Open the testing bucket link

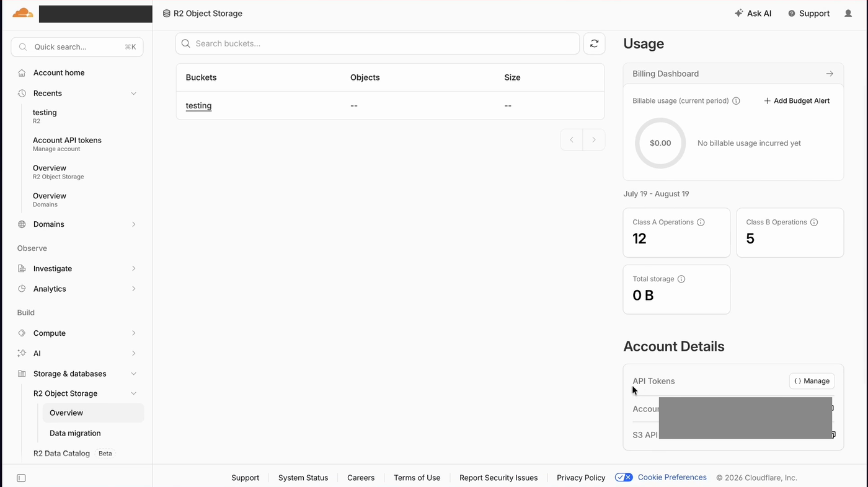pyautogui.click(x=198, y=105)
